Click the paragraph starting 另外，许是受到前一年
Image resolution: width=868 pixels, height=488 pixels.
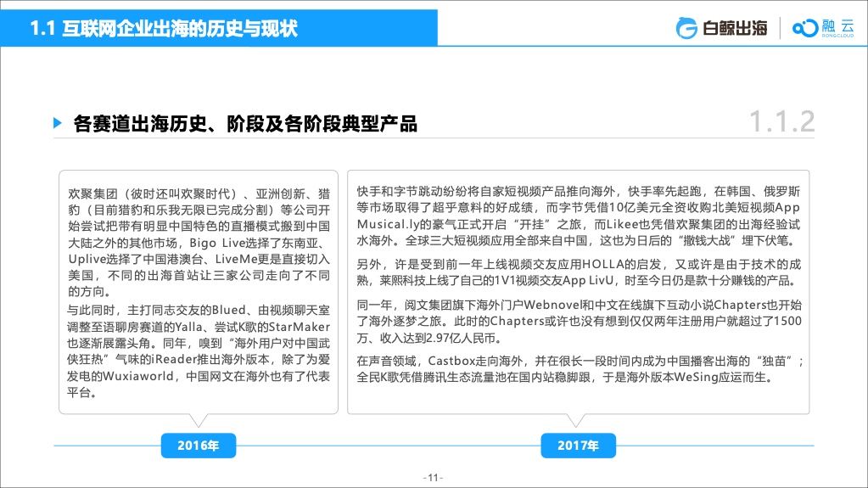click(579, 272)
